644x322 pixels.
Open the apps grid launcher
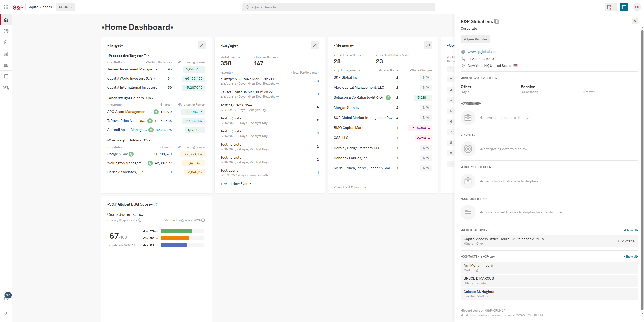6,7
